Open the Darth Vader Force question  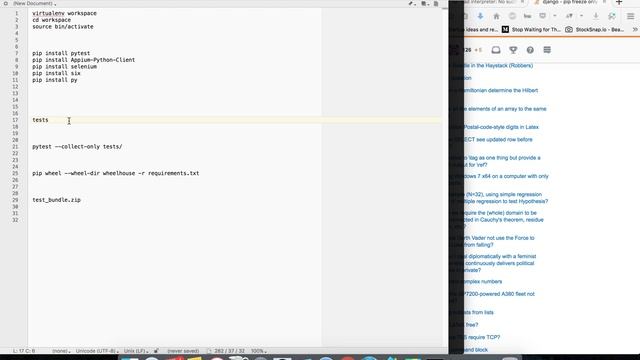click(499, 241)
